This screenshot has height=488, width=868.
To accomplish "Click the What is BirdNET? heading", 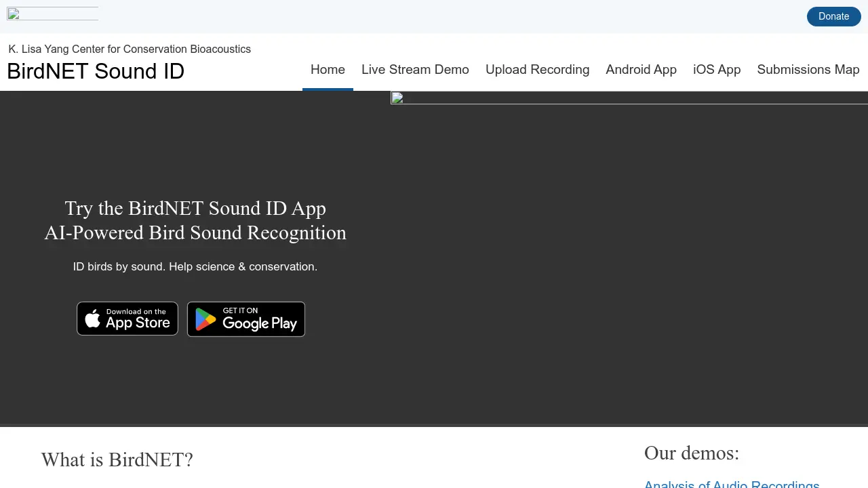I will click(x=117, y=460).
